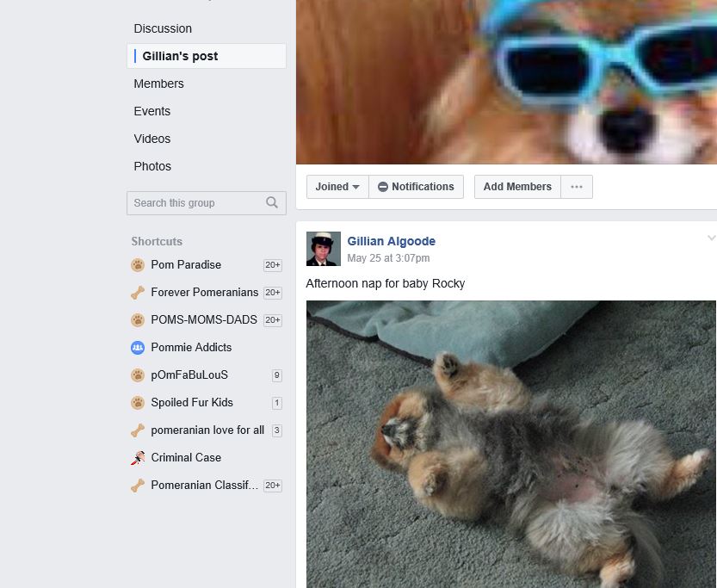
Task: Click the Forever Pomeranians bone icon
Action: pos(138,292)
